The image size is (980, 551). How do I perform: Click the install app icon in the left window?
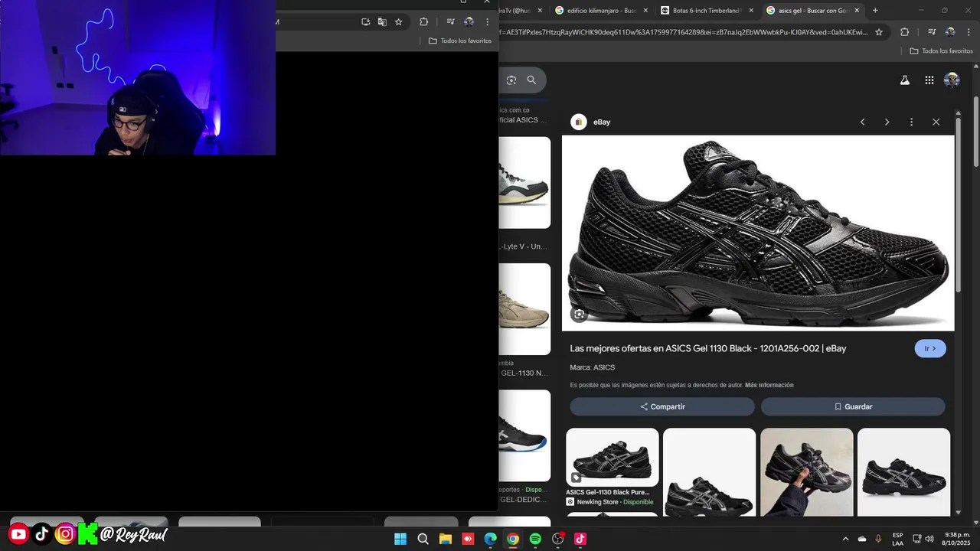pos(365,22)
